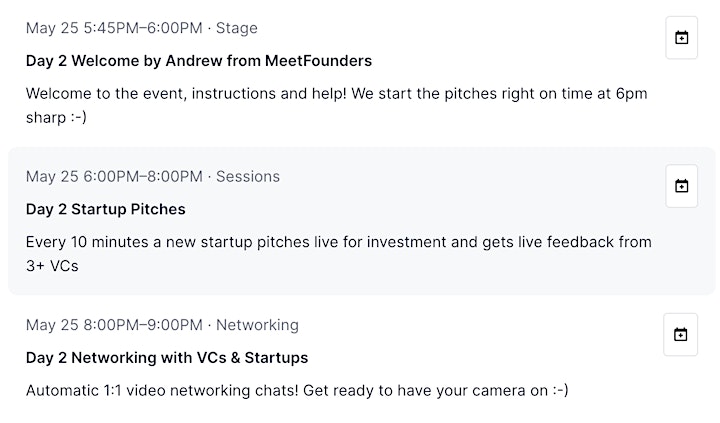
Task: Select the highlighted Startup Pitches session card
Action: coord(362,221)
